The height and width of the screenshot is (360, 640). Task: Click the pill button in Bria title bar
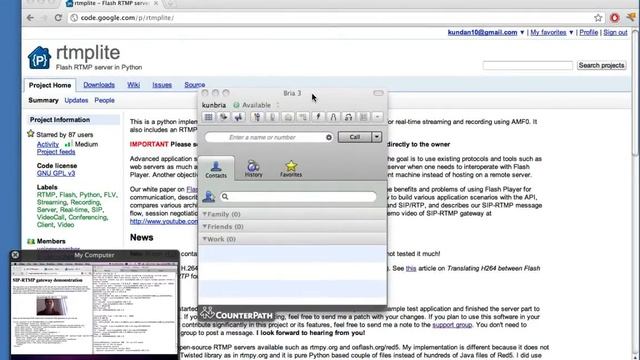(x=378, y=93)
